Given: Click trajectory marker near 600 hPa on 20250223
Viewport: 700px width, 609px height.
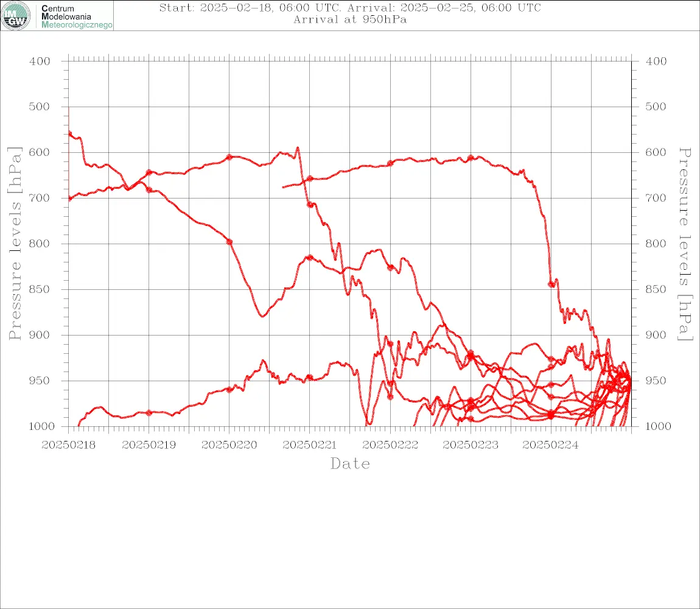Looking at the screenshot, I should (x=471, y=158).
